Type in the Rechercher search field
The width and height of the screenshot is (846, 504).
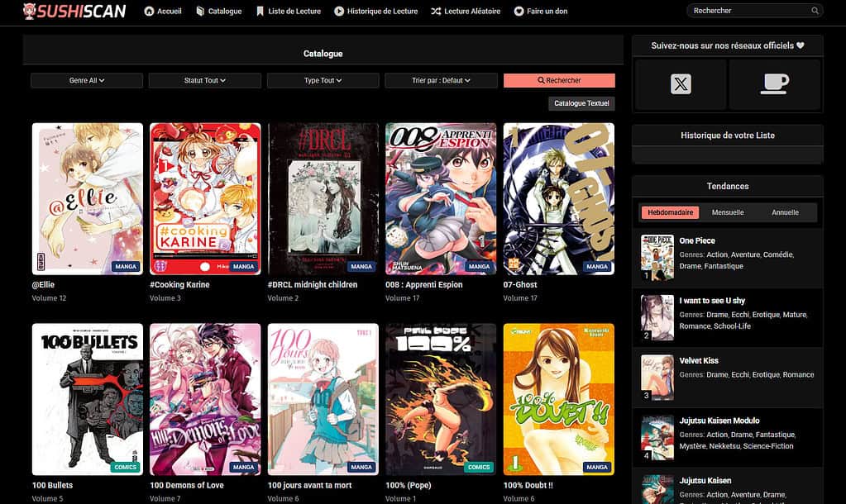coord(748,11)
